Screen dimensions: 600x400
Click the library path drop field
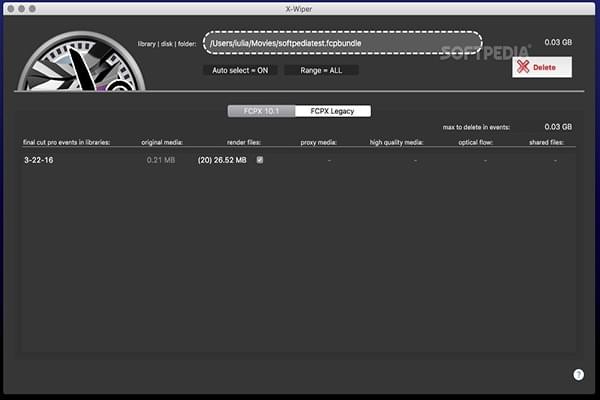(342, 43)
